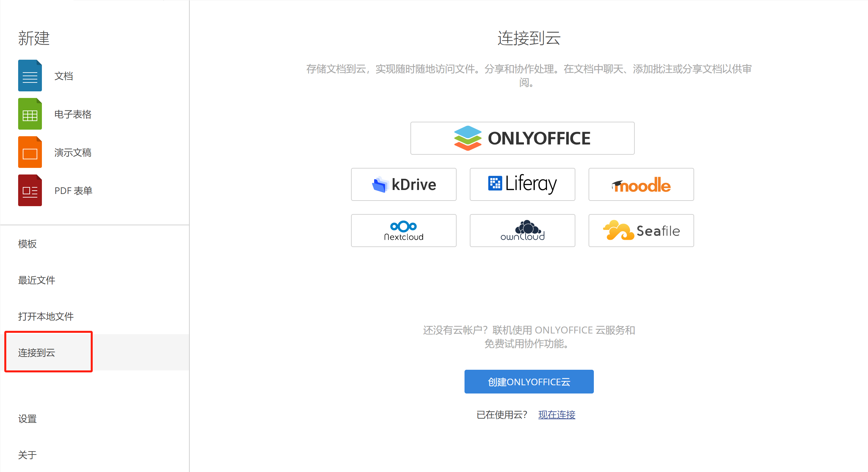Pick the Moodle cloud provider
This screenshot has height=472, width=868.
pyautogui.click(x=641, y=184)
